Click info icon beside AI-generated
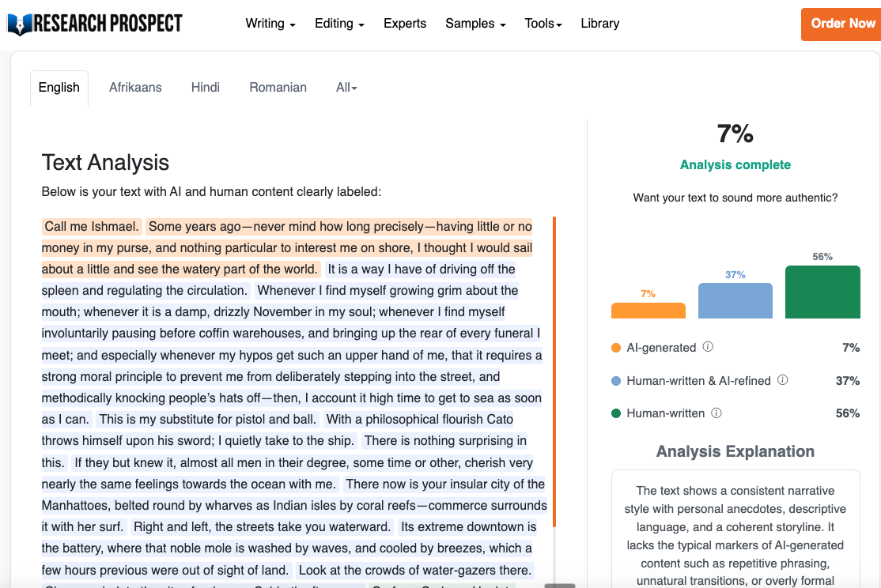 click(708, 347)
